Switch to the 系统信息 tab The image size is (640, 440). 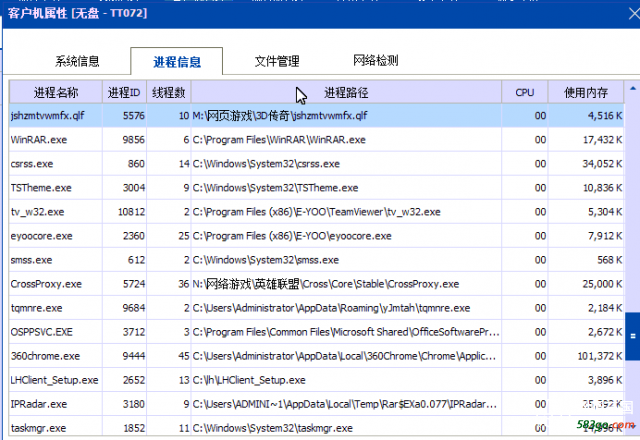coord(77,61)
